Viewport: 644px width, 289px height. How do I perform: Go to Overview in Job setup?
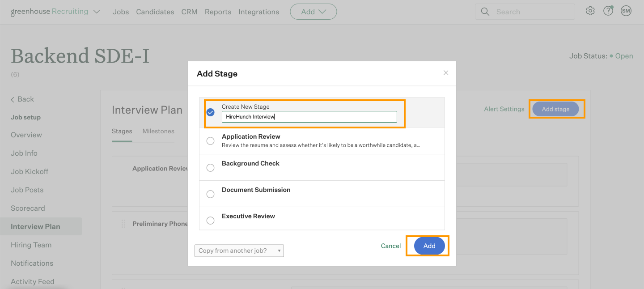point(26,135)
